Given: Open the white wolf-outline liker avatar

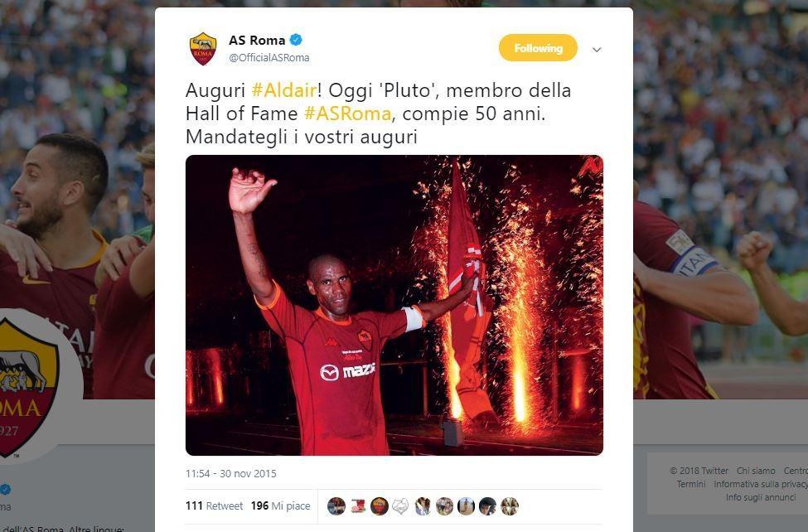Looking at the screenshot, I should click(400, 506).
